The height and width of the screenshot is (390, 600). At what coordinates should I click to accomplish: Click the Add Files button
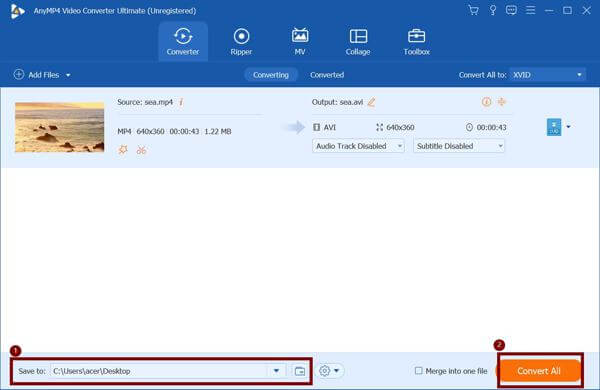click(36, 75)
